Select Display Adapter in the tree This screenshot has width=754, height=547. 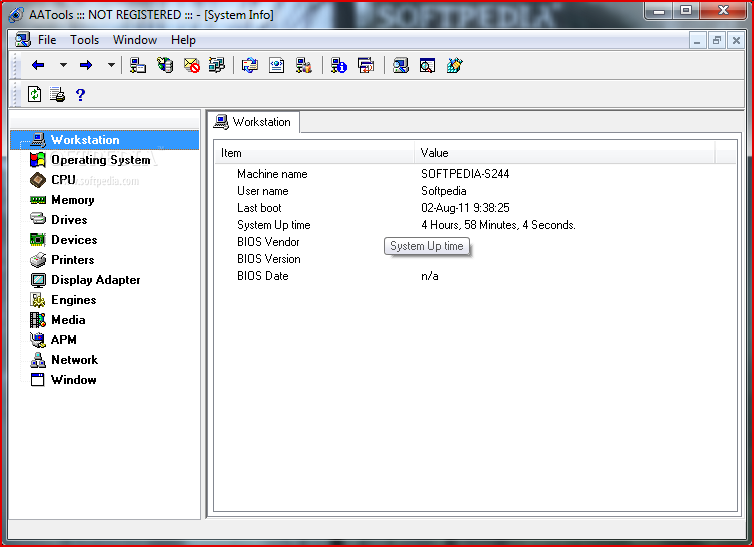pos(96,280)
